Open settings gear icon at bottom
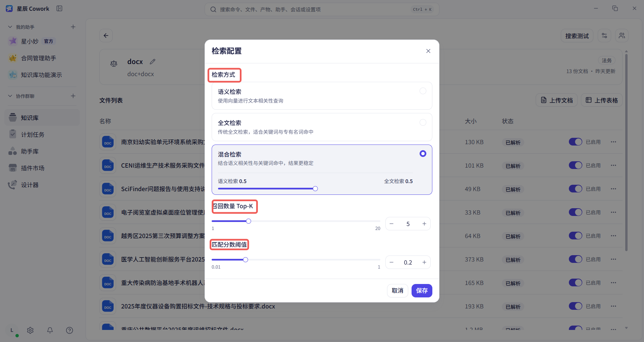 click(30, 330)
